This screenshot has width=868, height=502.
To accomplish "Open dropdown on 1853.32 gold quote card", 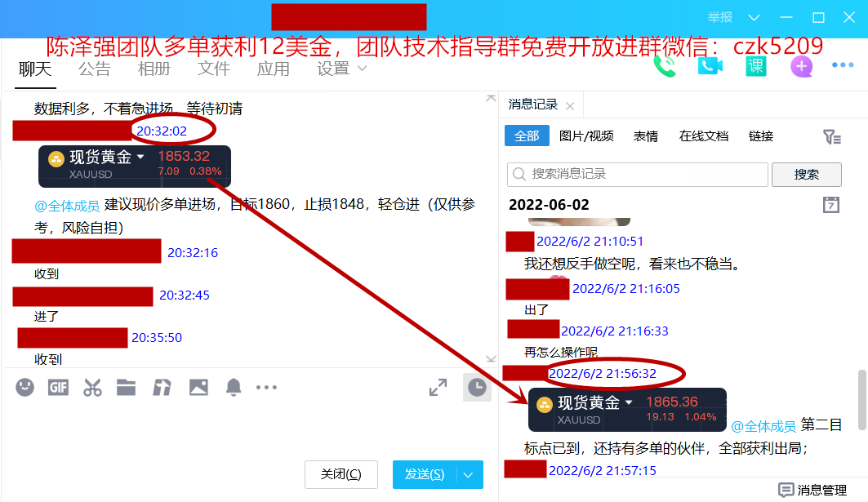I will click(x=140, y=157).
